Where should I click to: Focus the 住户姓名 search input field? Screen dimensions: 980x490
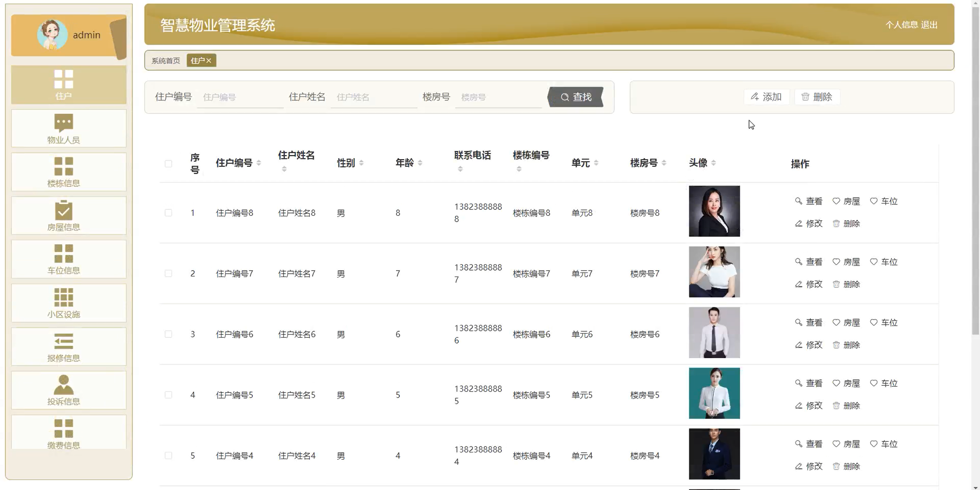[x=374, y=97]
